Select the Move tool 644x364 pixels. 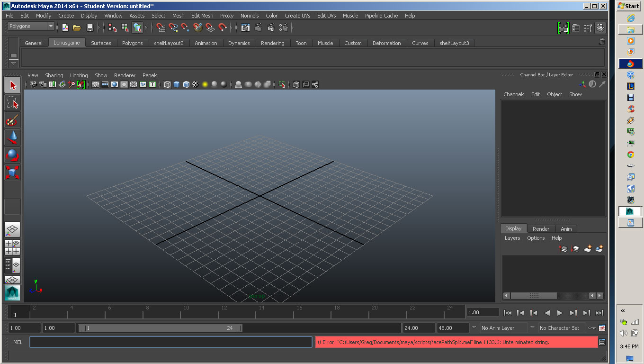point(12,137)
